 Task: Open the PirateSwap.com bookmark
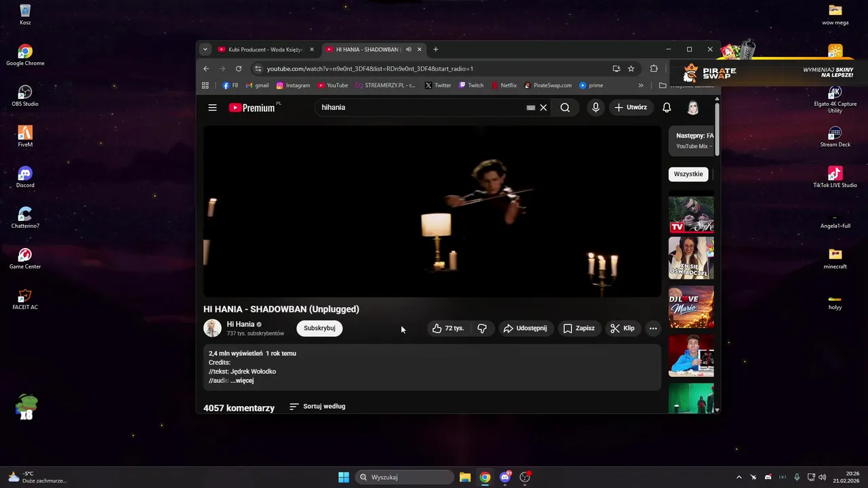[x=548, y=85]
